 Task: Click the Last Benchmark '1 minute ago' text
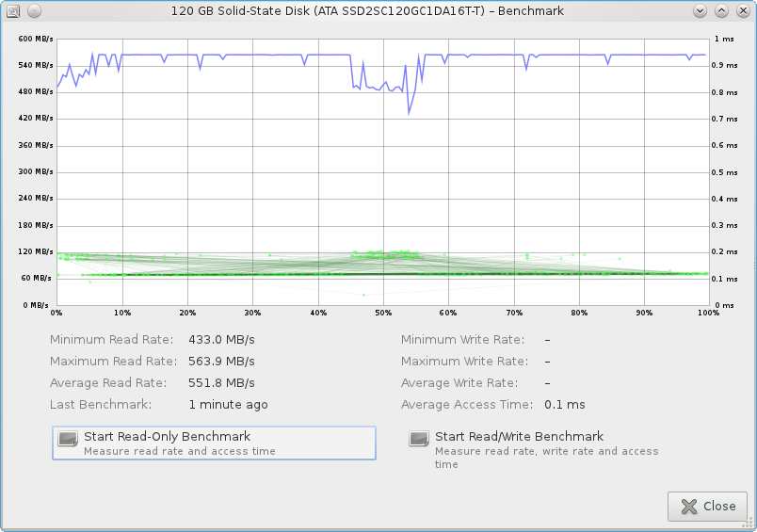pos(228,405)
